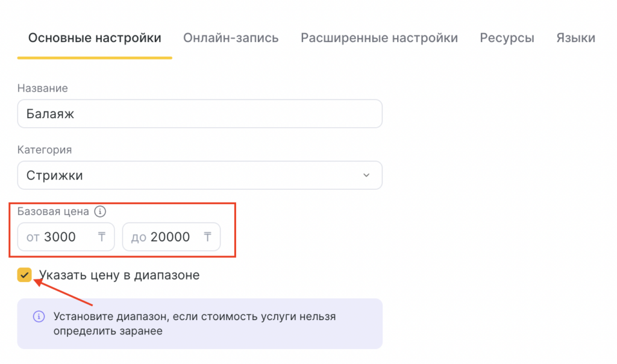Click the tenge currency icon in the 'от' field
The height and width of the screenshot is (364, 617).
102,237
